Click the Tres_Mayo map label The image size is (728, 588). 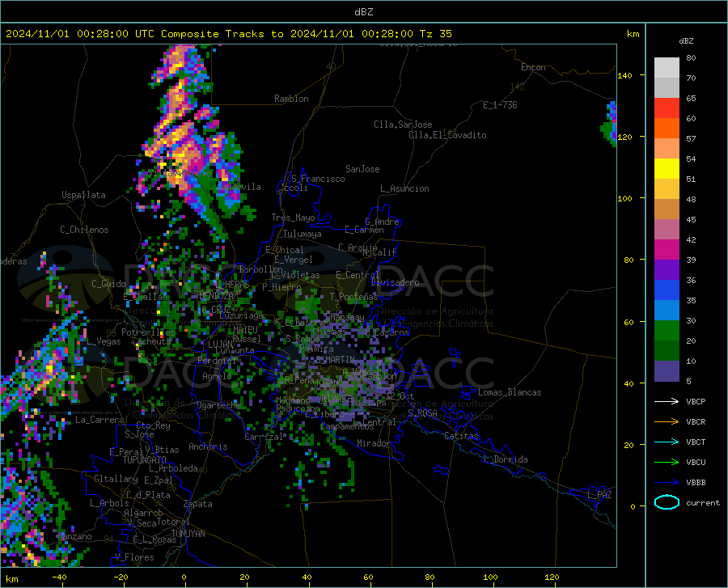[293, 218]
